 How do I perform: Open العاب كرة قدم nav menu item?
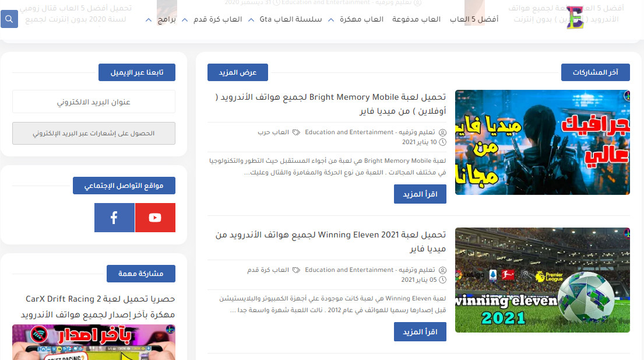point(218,19)
